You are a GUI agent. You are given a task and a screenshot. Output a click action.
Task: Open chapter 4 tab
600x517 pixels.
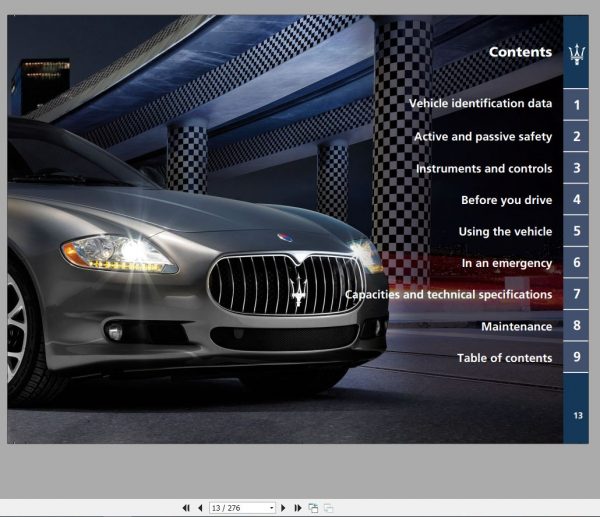coord(576,199)
